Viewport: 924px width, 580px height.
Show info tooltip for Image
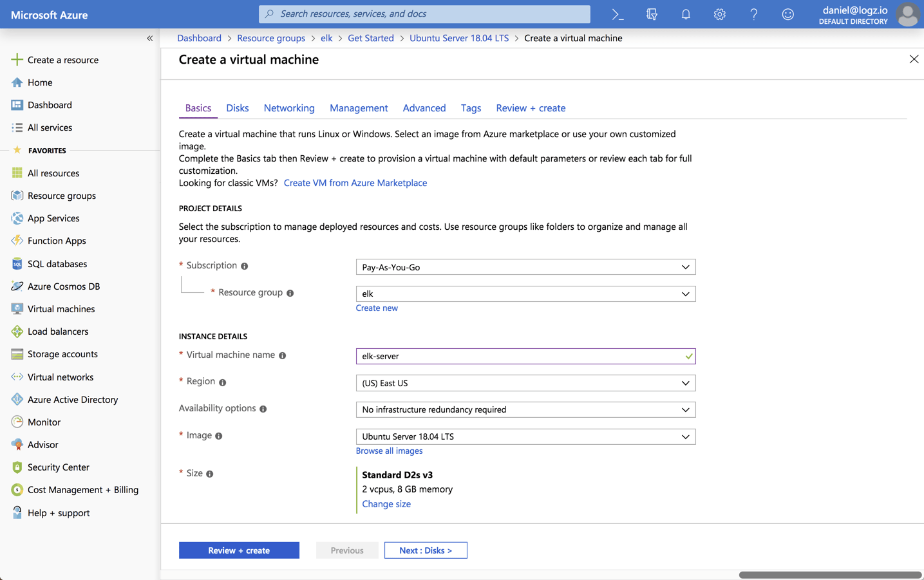point(219,436)
